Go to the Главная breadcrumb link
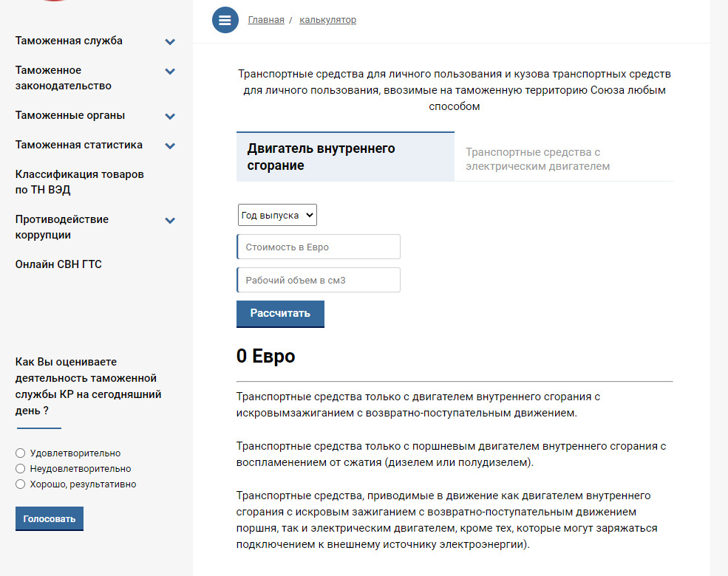The image size is (728, 576). [266, 20]
